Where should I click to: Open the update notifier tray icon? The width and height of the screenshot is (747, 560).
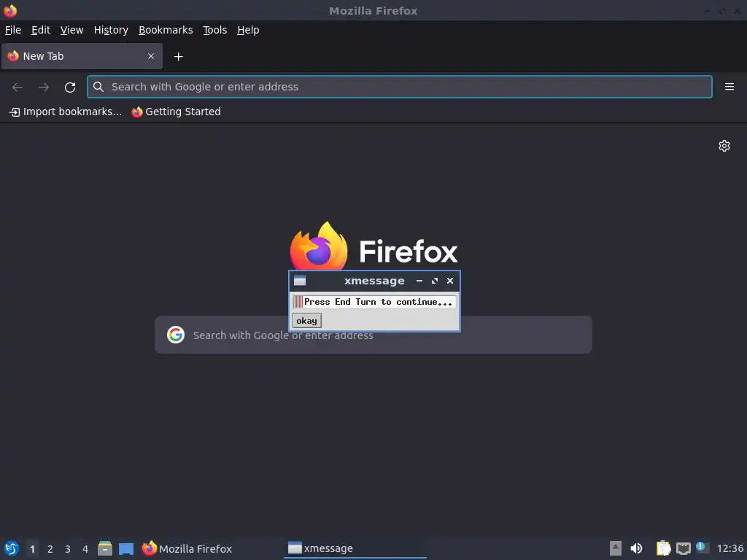pos(703,548)
